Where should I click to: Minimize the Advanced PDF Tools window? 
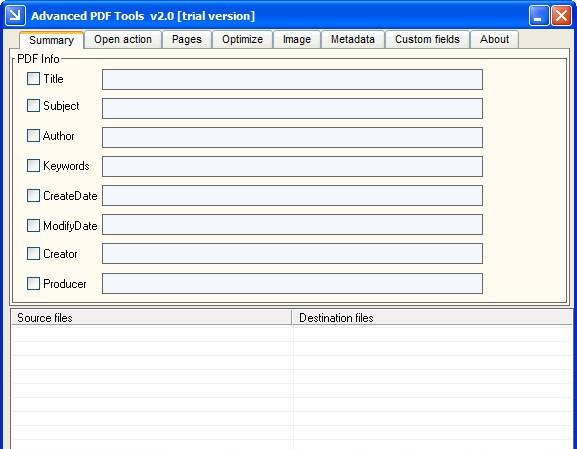tap(539, 15)
